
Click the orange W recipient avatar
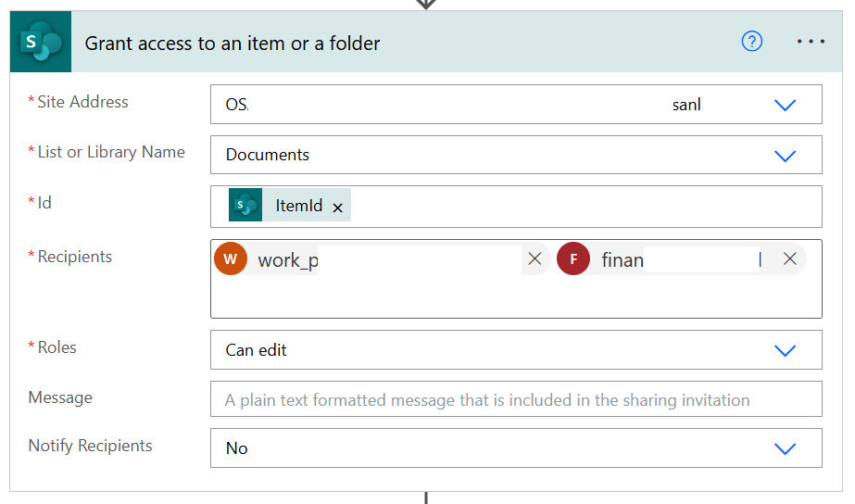tap(231, 259)
